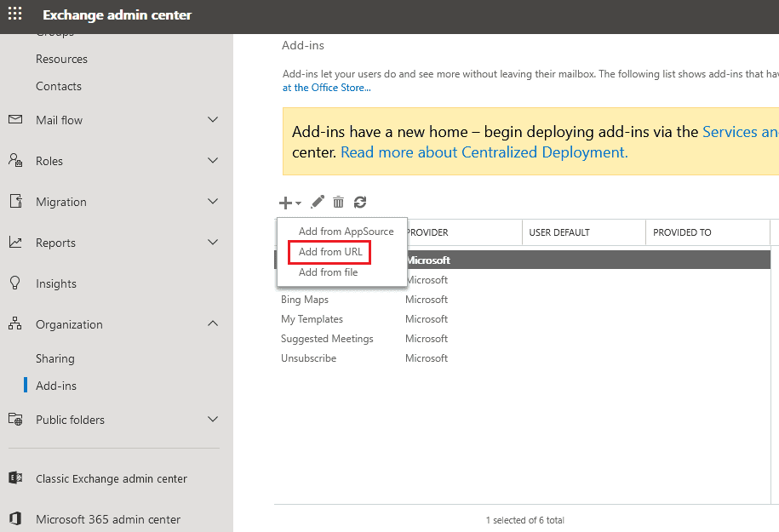Image resolution: width=779 pixels, height=532 pixels.
Task: Click the Insights lightbulb icon
Action: (x=15, y=283)
